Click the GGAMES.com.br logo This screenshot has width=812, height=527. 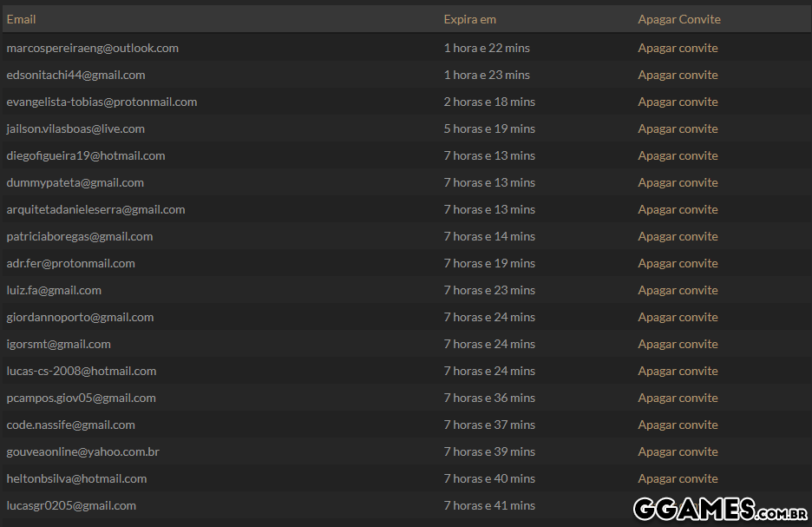pyautogui.click(x=720, y=508)
